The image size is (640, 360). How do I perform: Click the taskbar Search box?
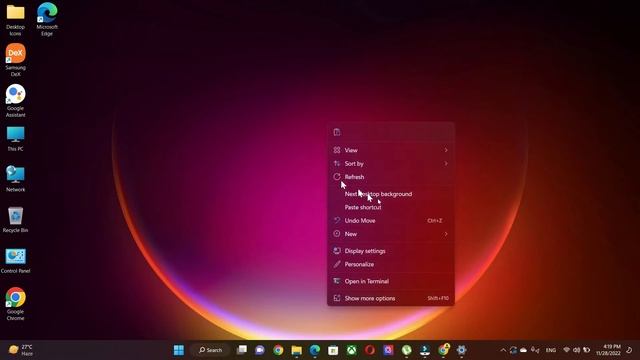[x=211, y=350]
